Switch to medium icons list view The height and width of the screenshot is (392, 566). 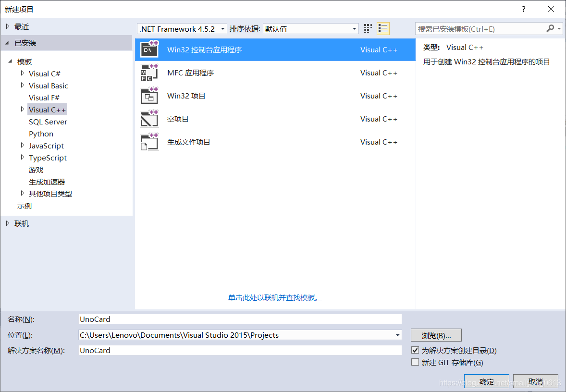(x=383, y=28)
